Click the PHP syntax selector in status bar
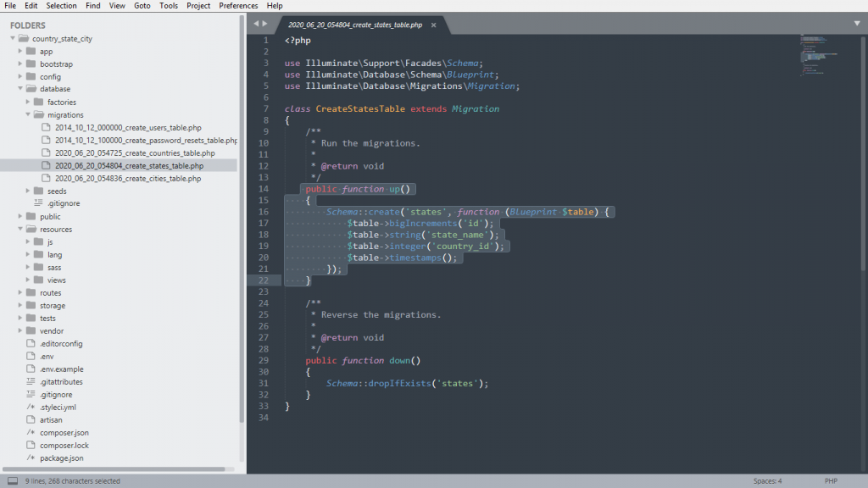This screenshot has height=488, width=868. 830,481
